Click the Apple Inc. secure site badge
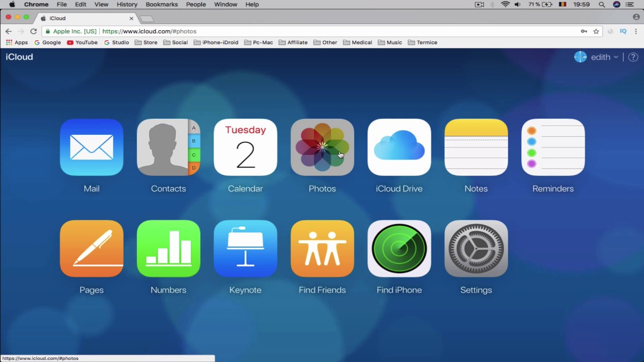The width and height of the screenshot is (644, 362). [71, 31]
